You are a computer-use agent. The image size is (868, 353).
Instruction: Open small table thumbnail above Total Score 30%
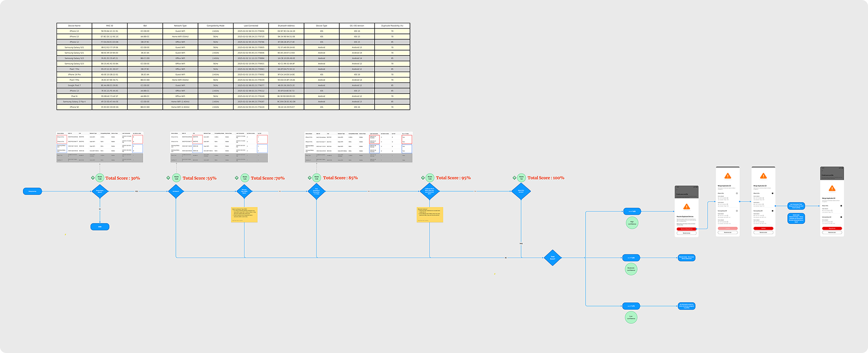[100, 147]
